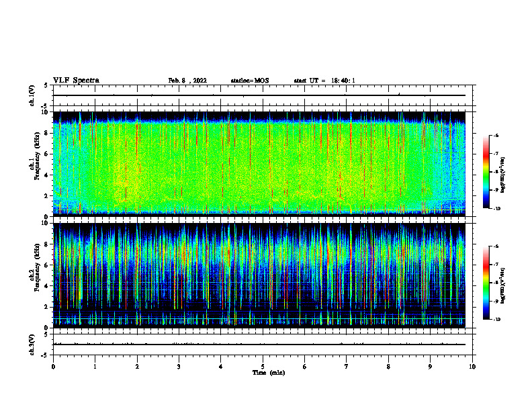
Task: Click the ch.2 frequency tick "4"
Action: 47,286
